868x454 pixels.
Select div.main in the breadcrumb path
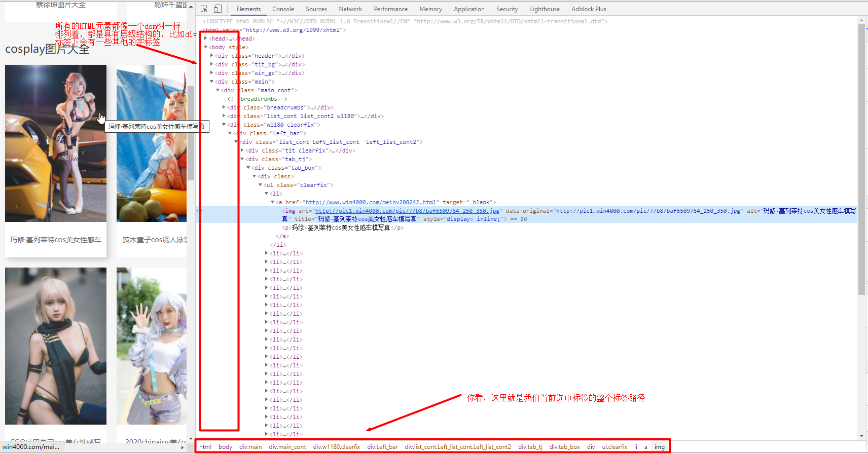pyautogui.click(x=250, y=447)
